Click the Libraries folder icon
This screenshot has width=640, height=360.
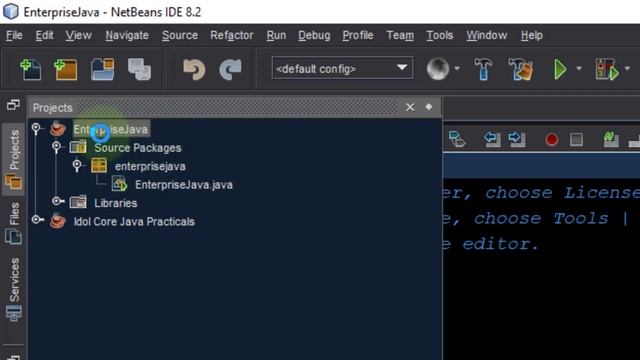pyautogui.click(x=78, y=202)
